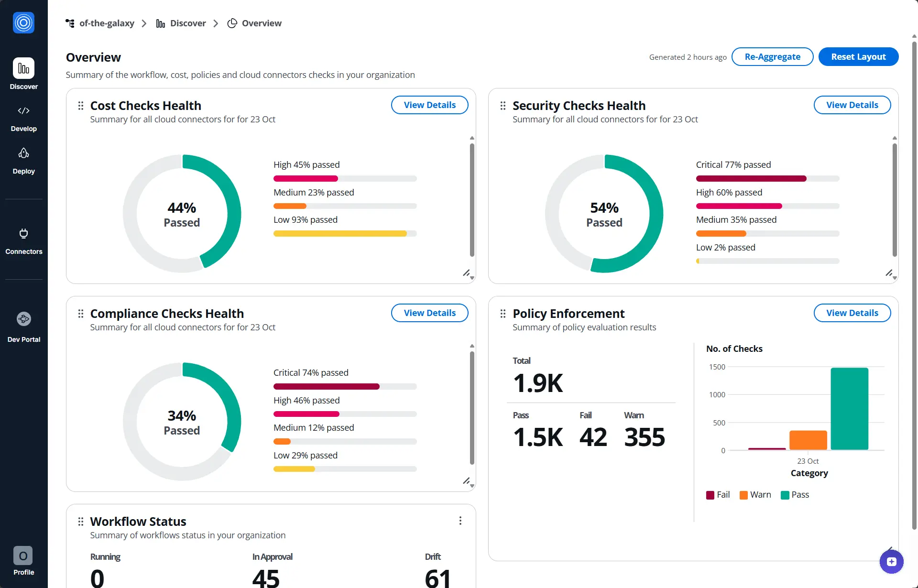918x588 pixels.
Task: Click the floating chat assistant button
Action: 891,561
